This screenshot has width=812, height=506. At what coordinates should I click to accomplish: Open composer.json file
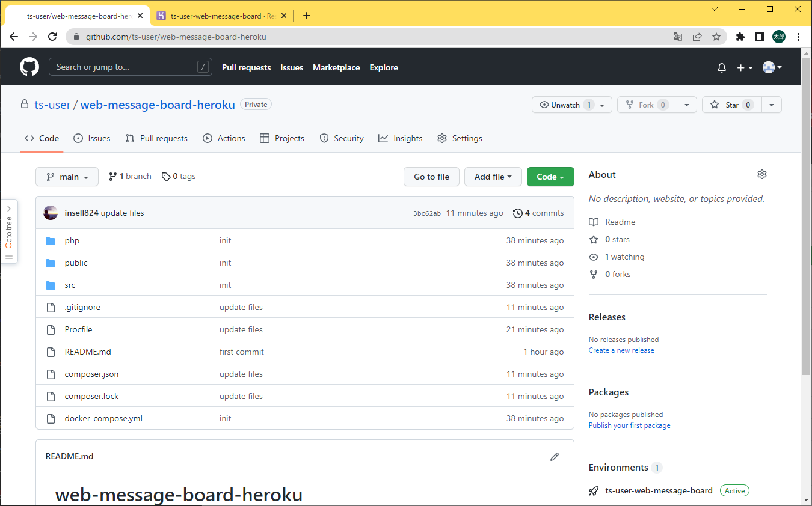point(92,374)
